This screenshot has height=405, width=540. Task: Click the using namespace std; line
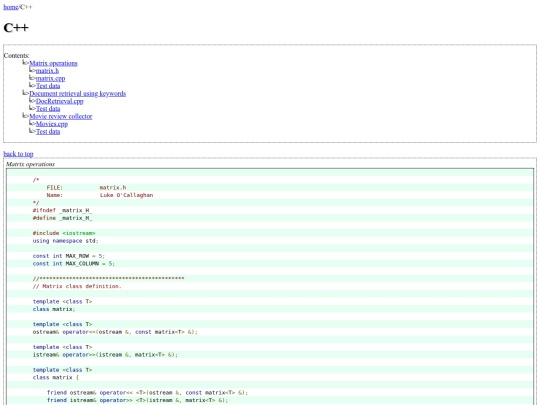point(65,241)
